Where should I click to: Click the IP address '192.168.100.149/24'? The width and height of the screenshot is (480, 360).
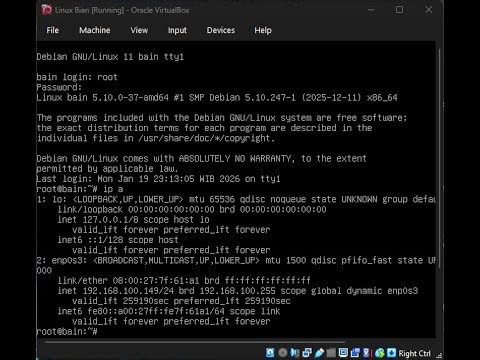[x=128, y=291]
